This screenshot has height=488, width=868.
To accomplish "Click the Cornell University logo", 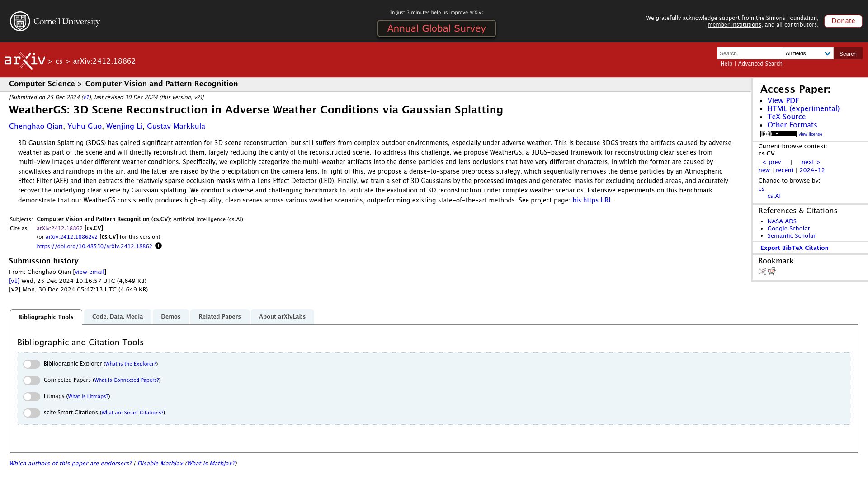I will 55,21.
